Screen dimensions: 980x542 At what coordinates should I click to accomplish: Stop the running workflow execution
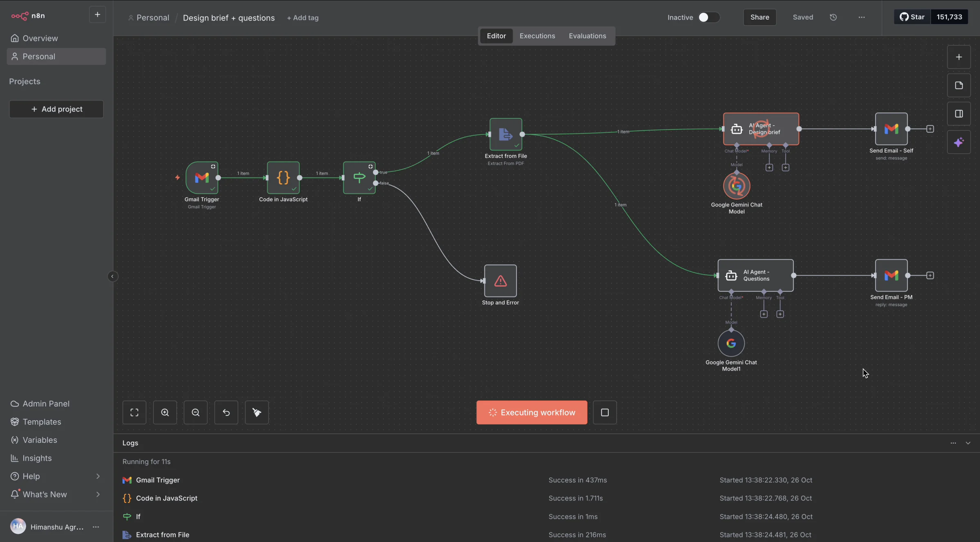coord(605,413)
